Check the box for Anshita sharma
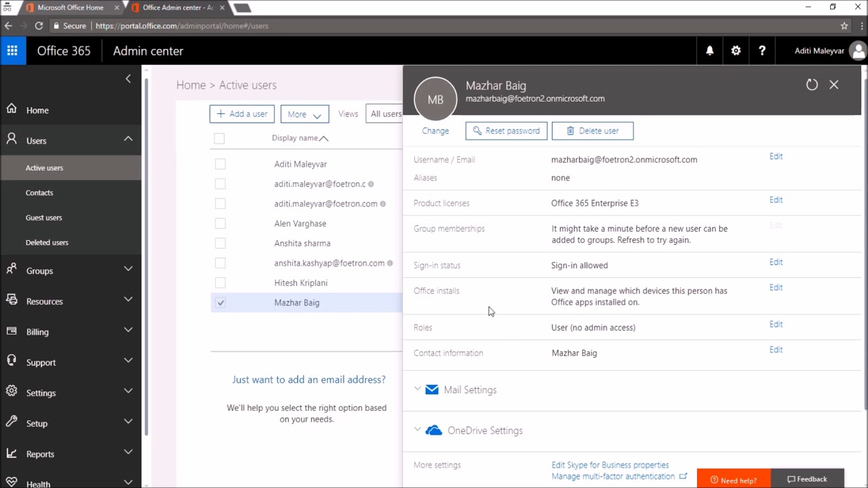This screenshot has width=868, height=488. [220, 243]
